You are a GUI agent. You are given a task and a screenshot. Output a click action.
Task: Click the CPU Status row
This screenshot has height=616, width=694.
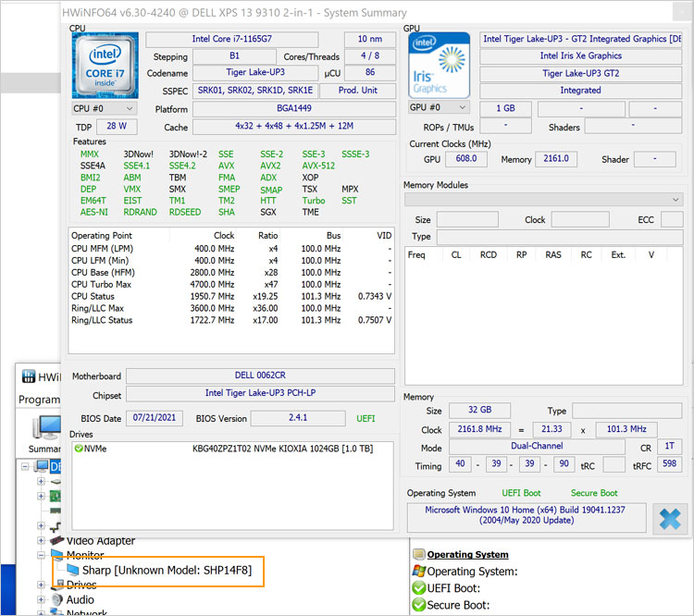231,296
